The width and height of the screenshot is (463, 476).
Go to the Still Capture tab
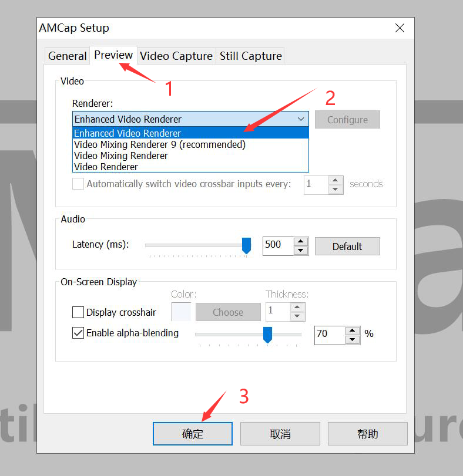(250, 56)
